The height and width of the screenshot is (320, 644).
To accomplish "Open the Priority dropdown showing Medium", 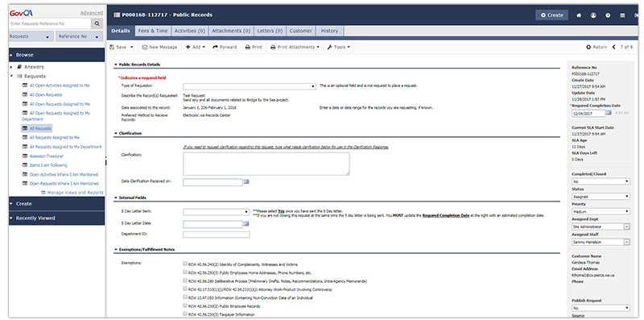I will [x=601, y=212].
